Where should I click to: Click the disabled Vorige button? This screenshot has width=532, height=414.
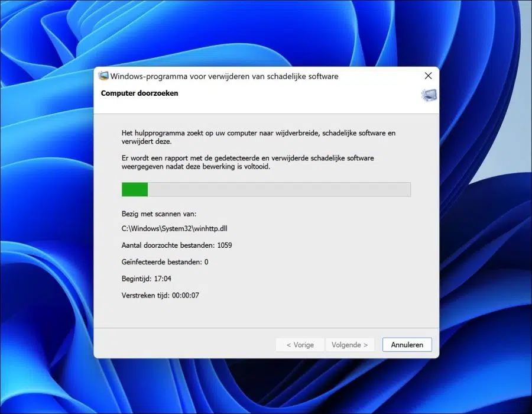click(x=300, y=344)
